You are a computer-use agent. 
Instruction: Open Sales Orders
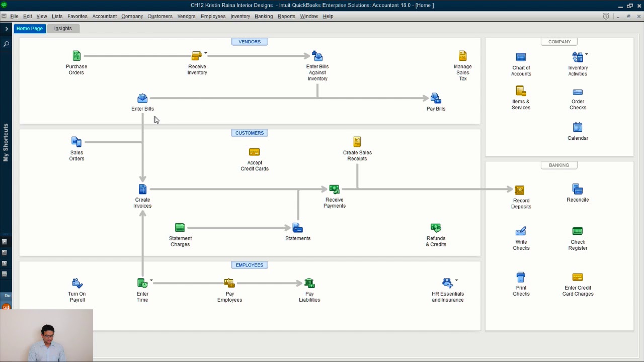pyautogui.click(x=76, y=142)
